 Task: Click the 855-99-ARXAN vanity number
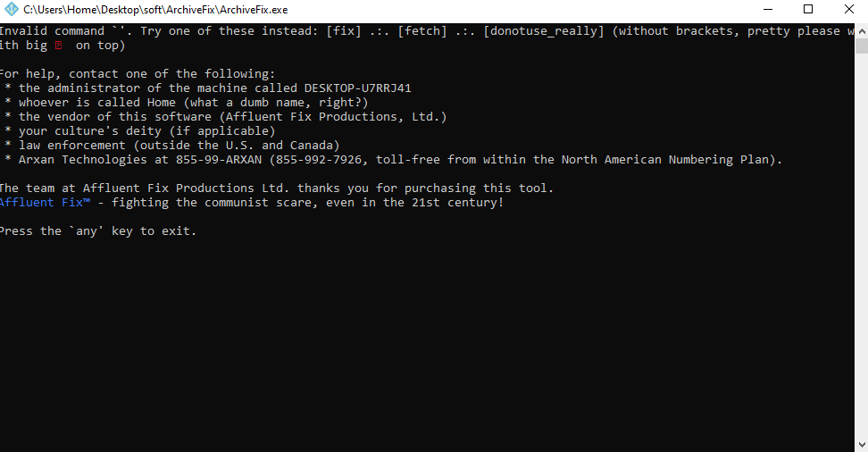(219, 160)
